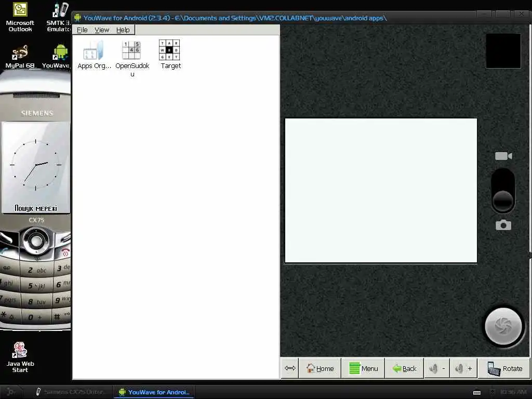
Task: Click the Android Home button
Action: coord(320,368)
